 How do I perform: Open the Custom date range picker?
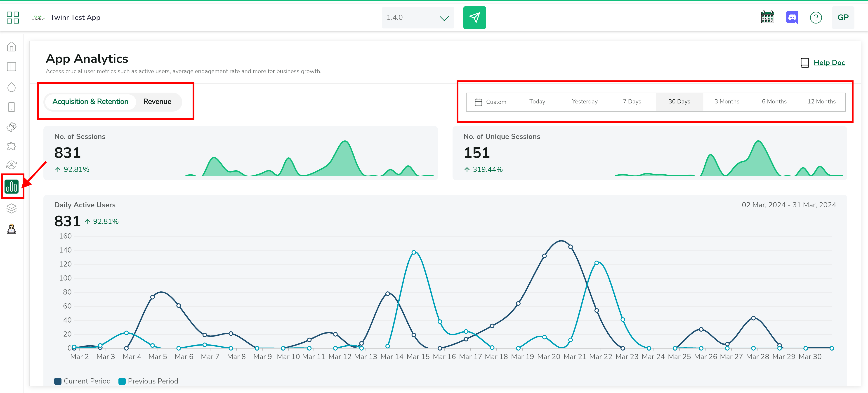[490, 102]
